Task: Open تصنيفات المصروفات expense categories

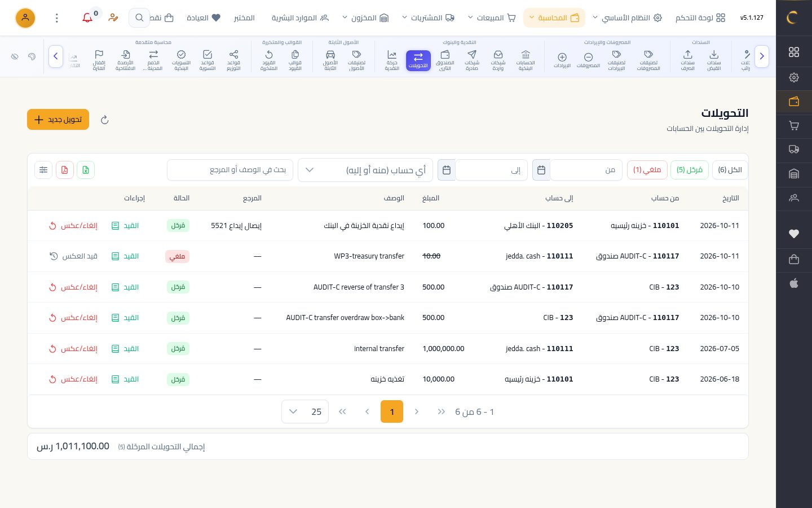Action: [x=648, y=60]
